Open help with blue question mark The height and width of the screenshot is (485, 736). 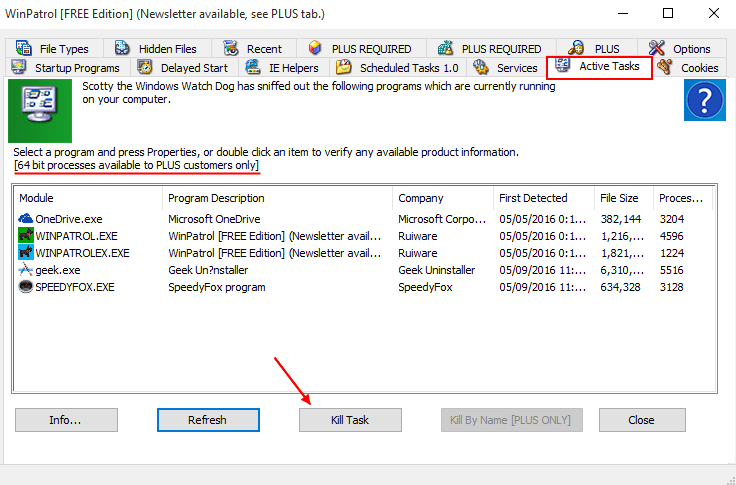pyautogui.click(x=705, y=100)
